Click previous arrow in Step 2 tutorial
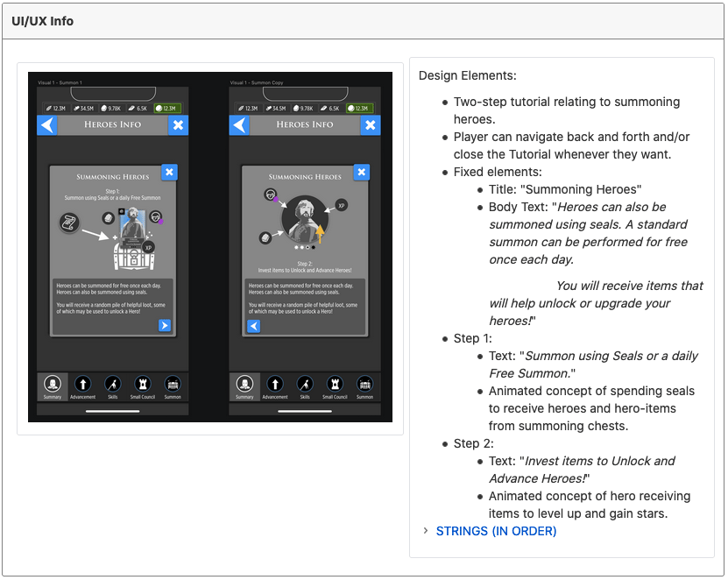The height and width of the screenshot is (580, 728). pos(254,326)
